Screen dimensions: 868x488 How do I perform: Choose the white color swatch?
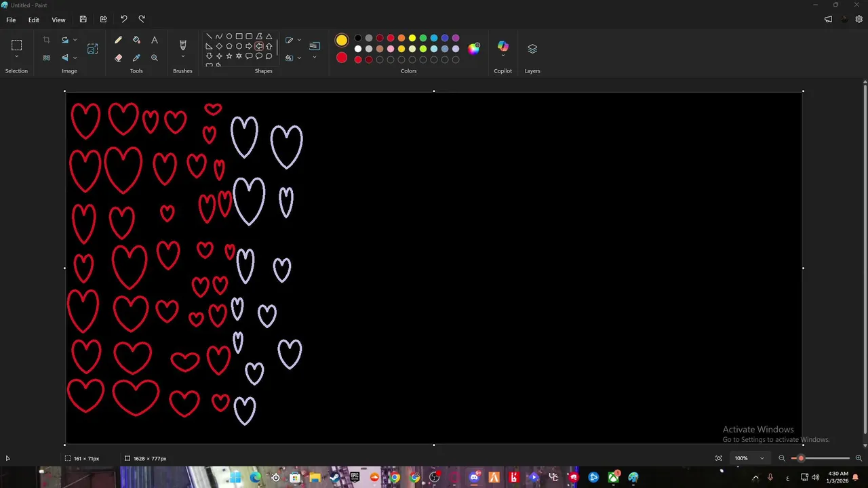[358, 49]
